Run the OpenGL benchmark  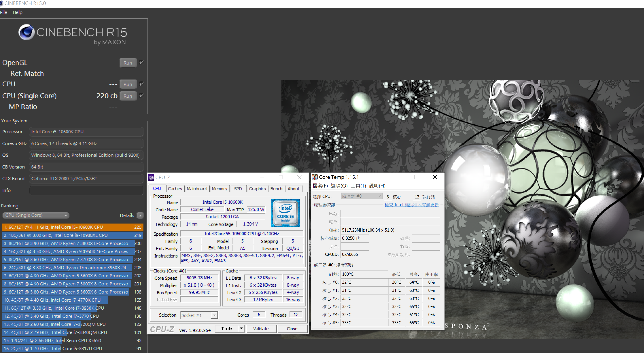coord(128,63)
